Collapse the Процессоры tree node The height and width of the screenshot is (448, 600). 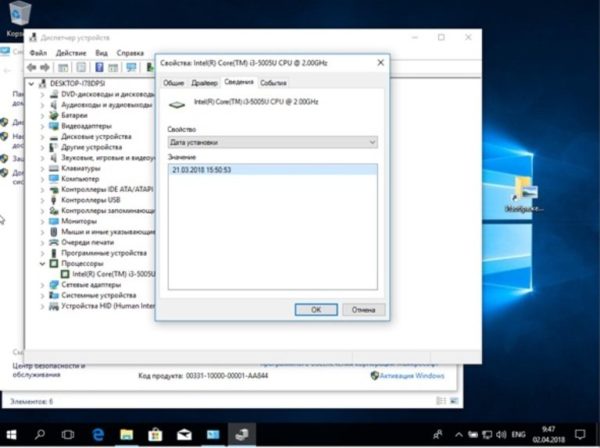[42, 264]
